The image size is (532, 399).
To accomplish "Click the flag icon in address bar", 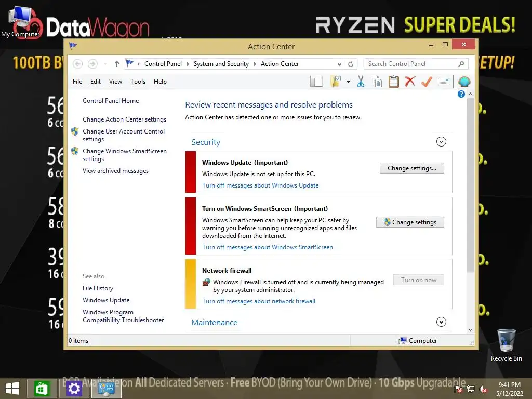I will [129, 63].
